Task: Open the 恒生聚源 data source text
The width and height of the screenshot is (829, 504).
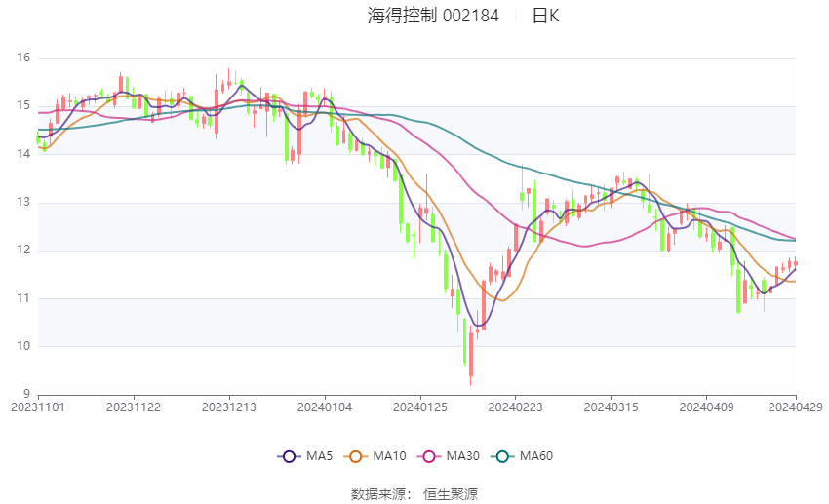Action: click(x=451, y=494)
